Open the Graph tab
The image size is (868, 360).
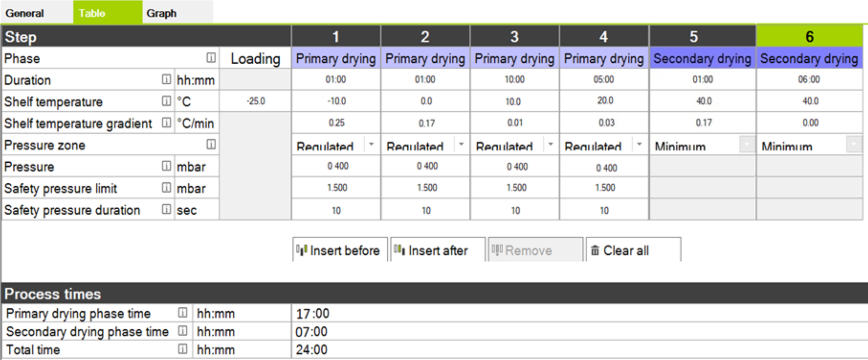click(x=162, y=13)
